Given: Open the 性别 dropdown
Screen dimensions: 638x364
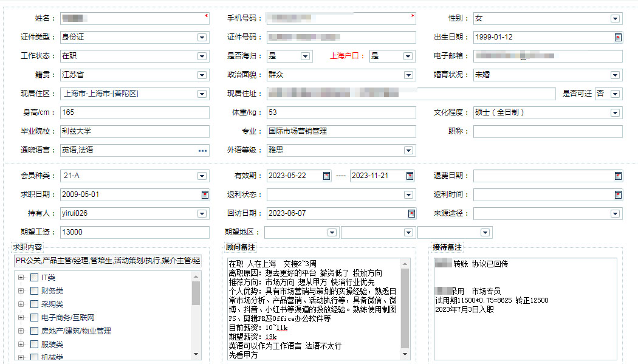Looking at the screenshot, I should (615, 19).
